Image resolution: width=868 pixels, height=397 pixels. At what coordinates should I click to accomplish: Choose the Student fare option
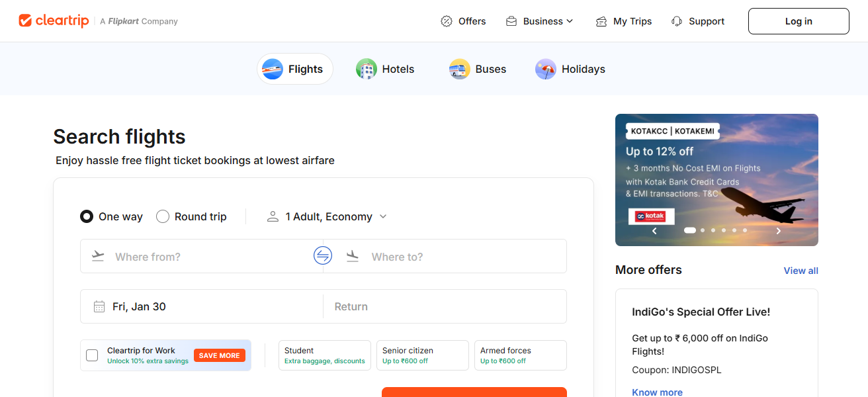coord(324,355)
